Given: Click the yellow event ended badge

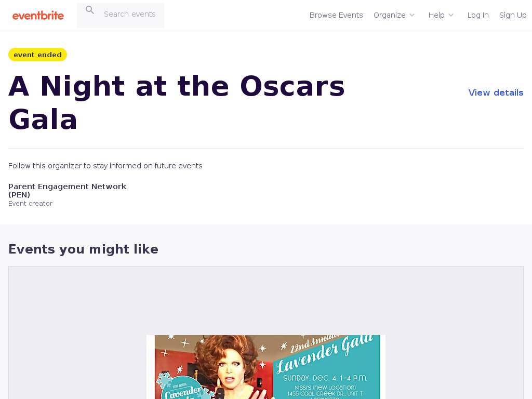Looking at the screenshot, I should coord(37,55).
